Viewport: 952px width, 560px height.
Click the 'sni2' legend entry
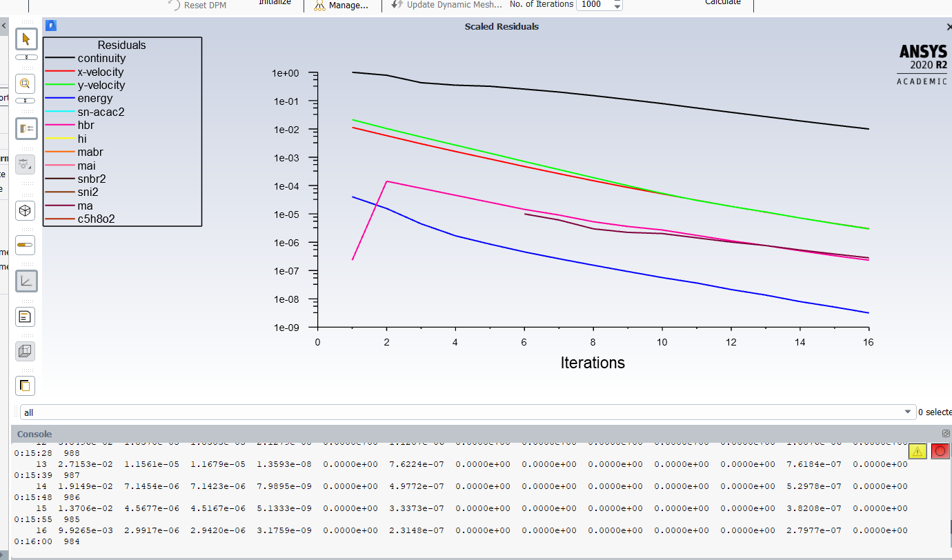click(88, 192)
